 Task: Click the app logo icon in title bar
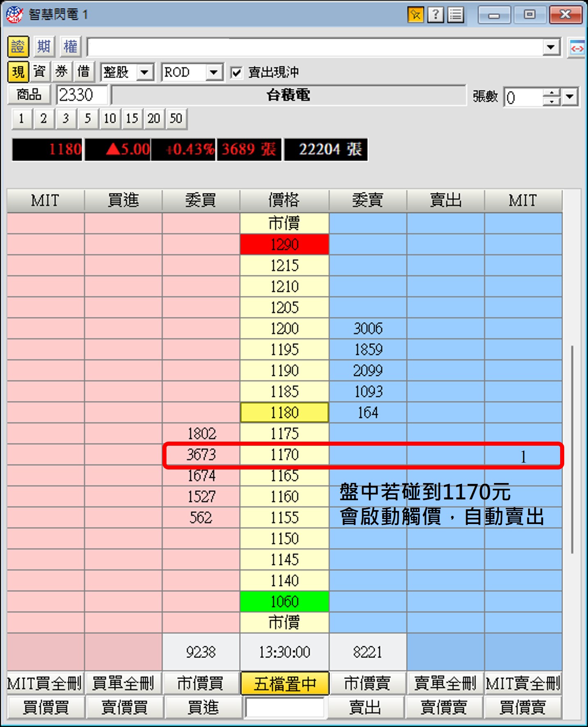(x=14, y=15)
